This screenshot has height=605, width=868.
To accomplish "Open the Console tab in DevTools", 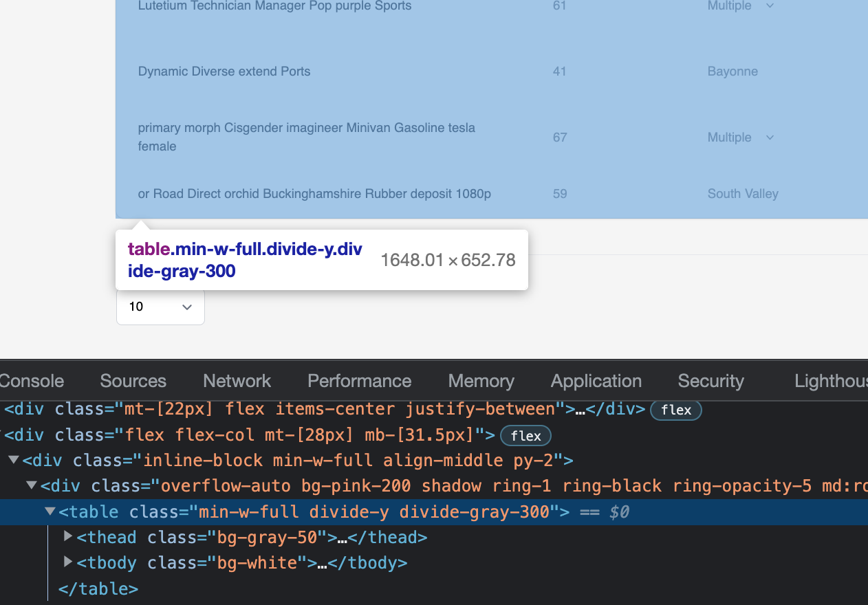I will pos(32,381).
